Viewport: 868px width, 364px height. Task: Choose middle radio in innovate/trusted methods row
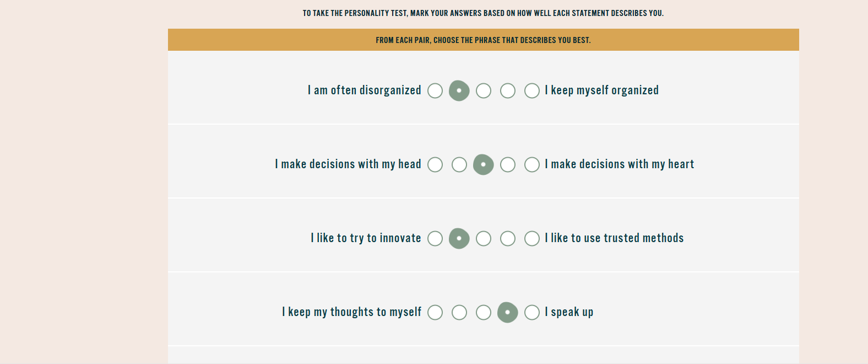[x=484, y=239]
